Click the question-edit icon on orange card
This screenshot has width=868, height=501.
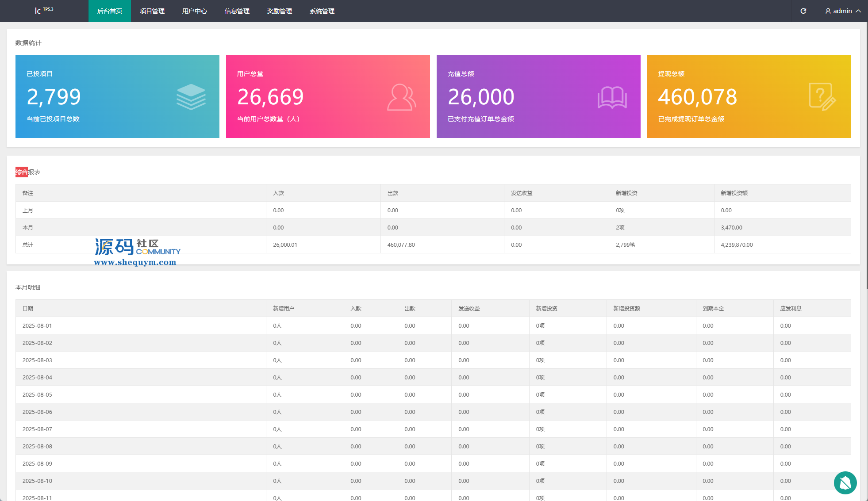822,97
